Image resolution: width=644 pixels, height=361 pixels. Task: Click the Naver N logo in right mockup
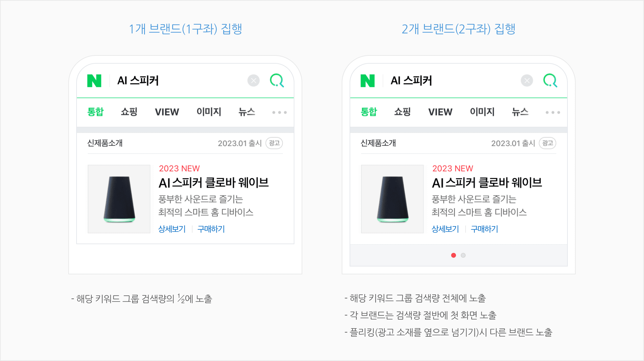click(367, 81)
